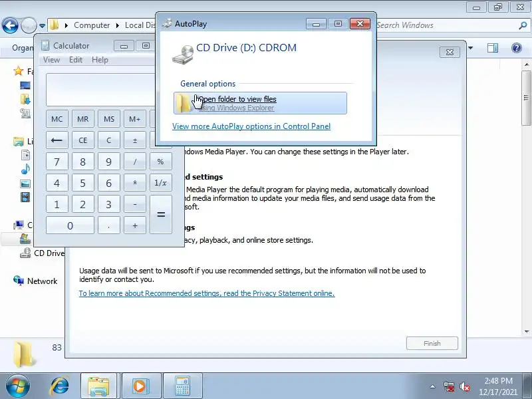Open the Calculator Edit menu
Screen dimensions: 532x399
(76, 60)
